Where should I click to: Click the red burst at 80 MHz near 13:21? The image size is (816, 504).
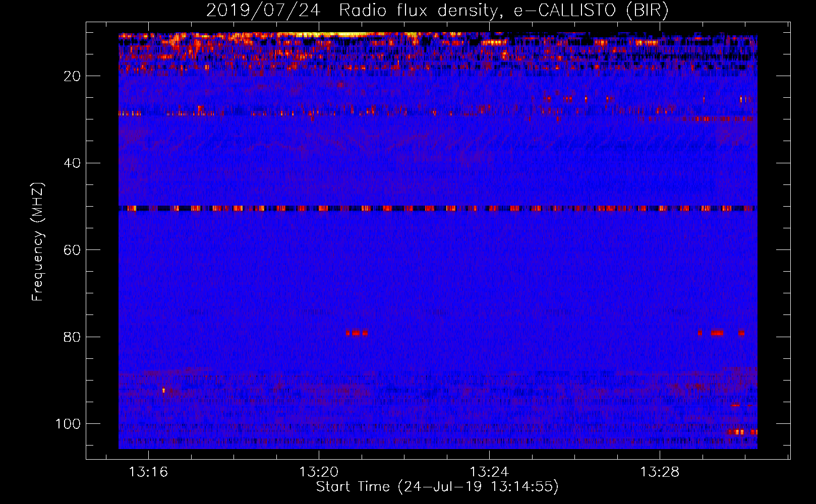[x=357, y=333]
